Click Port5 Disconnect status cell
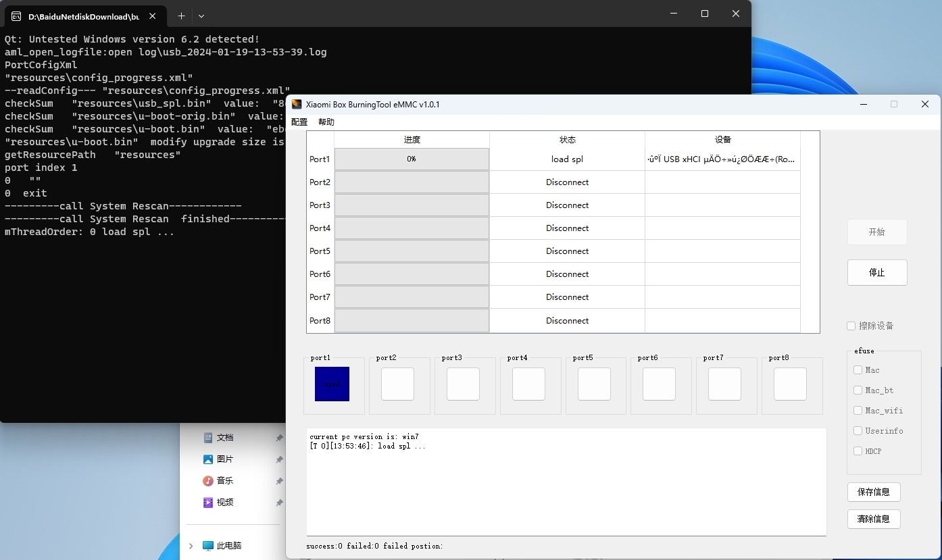 coord(567,251)
